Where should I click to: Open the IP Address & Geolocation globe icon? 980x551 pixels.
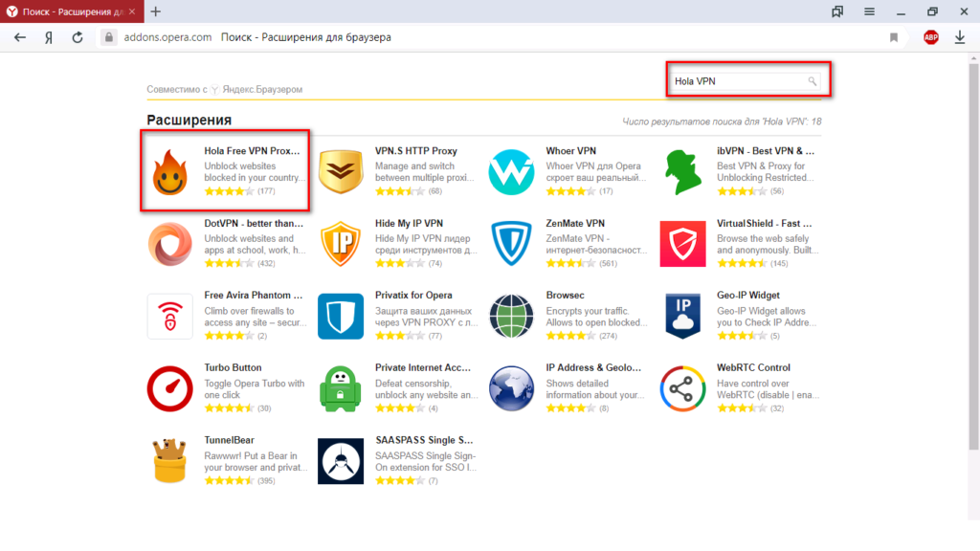tap(511, 388)
